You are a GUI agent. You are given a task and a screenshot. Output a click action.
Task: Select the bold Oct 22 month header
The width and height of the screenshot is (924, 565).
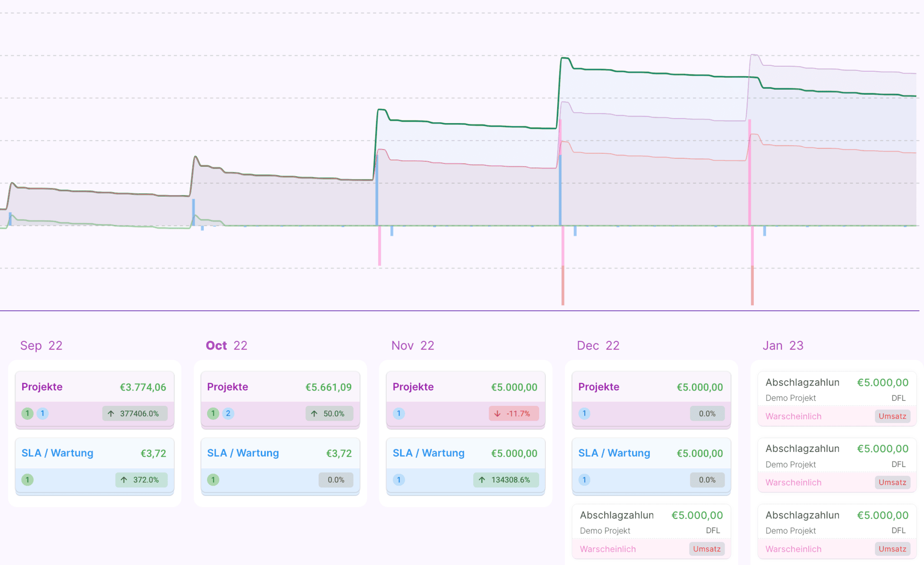click(226, 345)
